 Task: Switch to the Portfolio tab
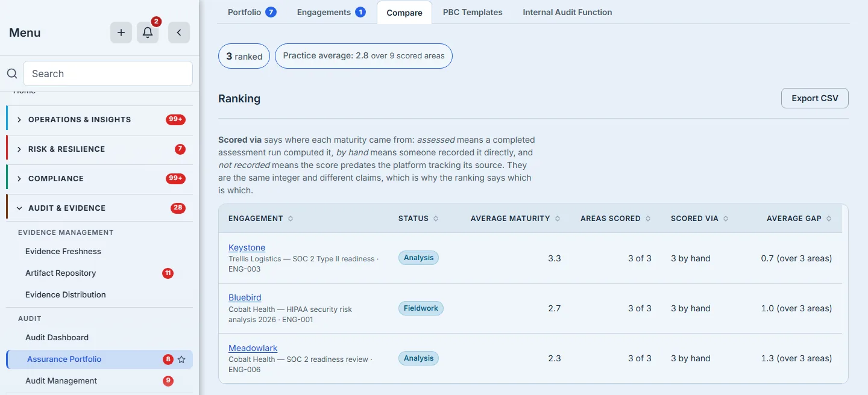point(252,12)
